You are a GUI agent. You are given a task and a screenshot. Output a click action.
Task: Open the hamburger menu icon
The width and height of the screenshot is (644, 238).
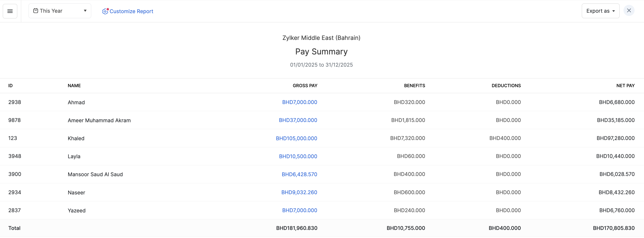tap(10, 11)
